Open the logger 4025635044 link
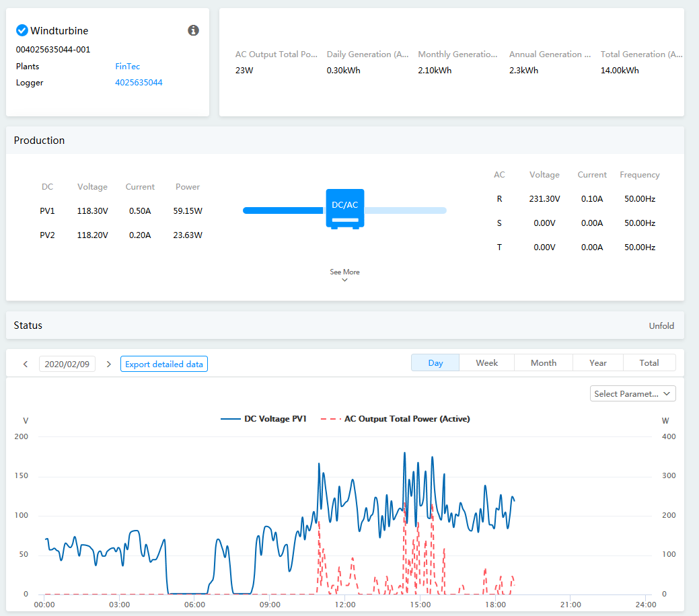Image resolution: width=699 pixels, height=616 pixels. pos(139,83)
